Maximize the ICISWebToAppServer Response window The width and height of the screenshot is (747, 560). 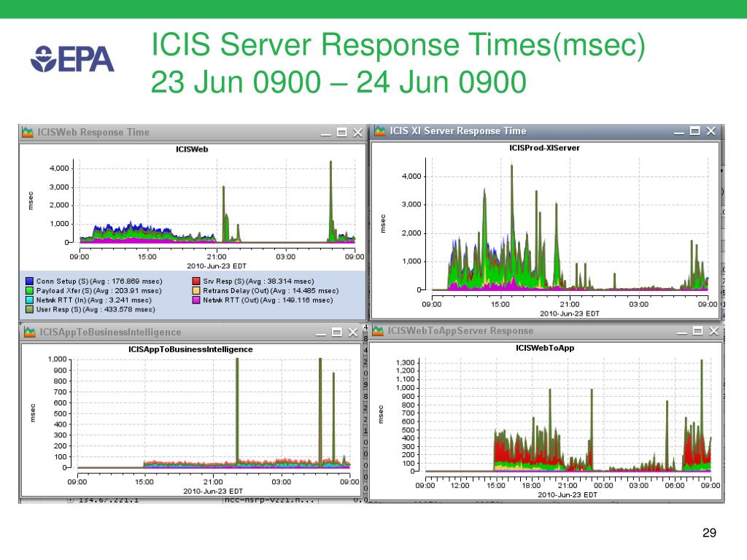[698, 330]
